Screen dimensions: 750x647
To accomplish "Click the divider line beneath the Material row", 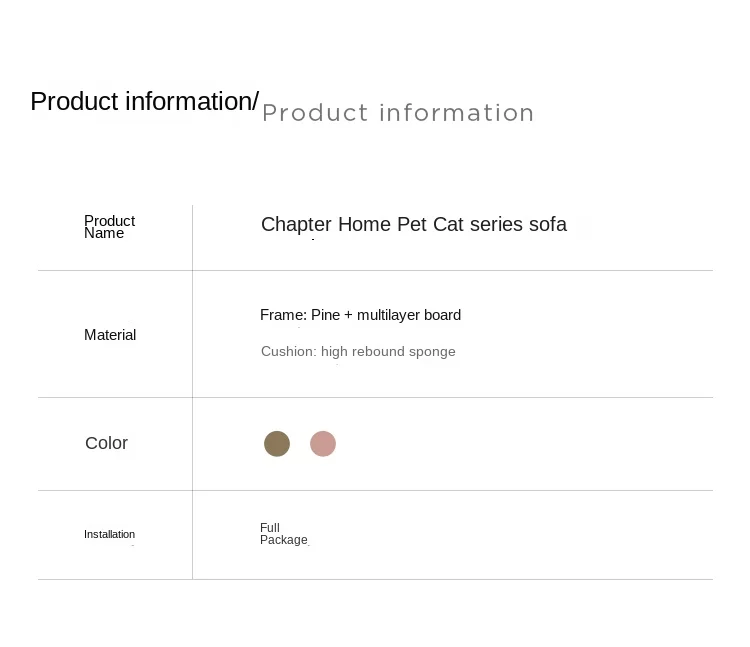I will coord(450,397).
